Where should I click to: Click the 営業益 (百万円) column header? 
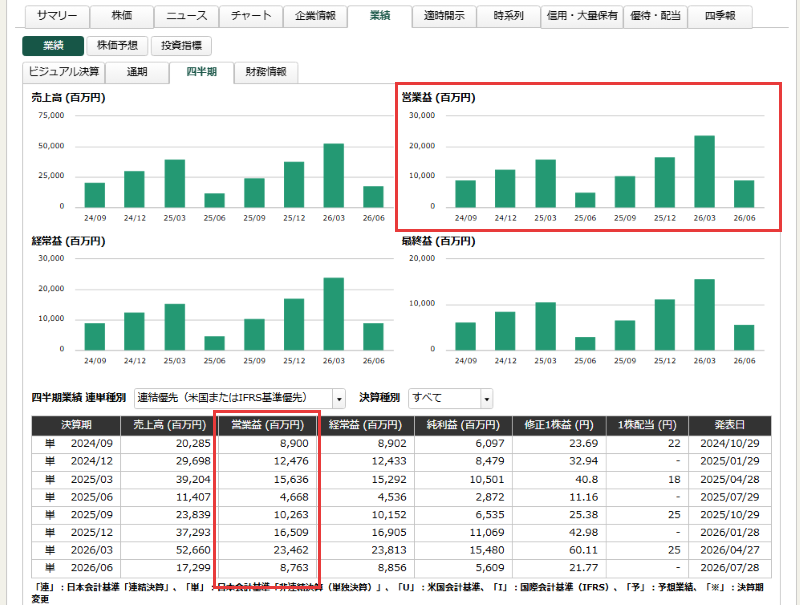[267, 425]
